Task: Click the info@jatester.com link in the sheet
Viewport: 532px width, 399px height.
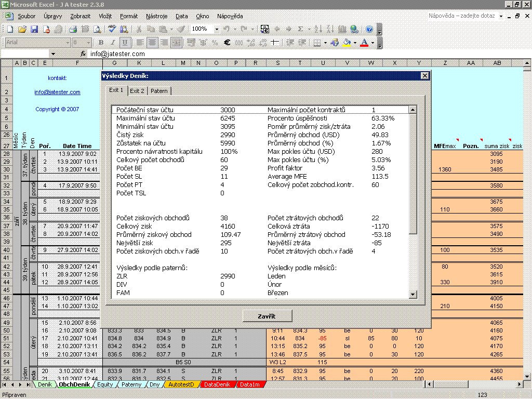Action: click(57, 92)
